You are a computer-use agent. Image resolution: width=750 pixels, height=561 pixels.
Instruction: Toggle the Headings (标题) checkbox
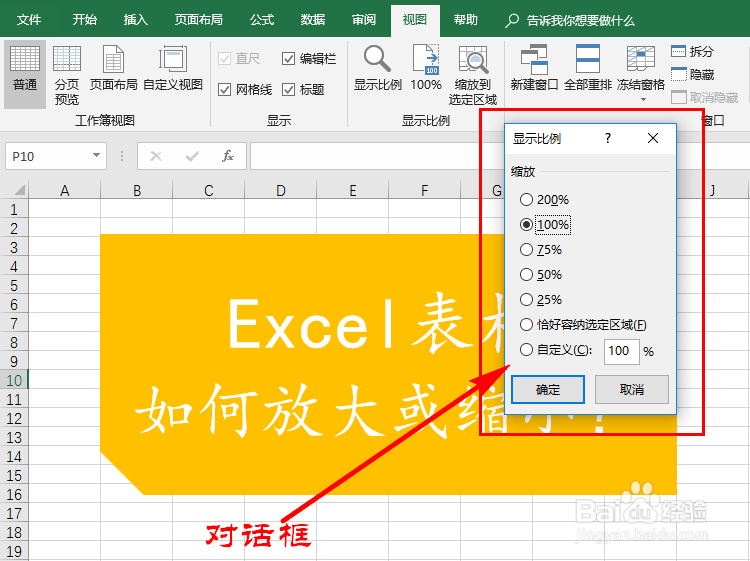tap(288, 89)
